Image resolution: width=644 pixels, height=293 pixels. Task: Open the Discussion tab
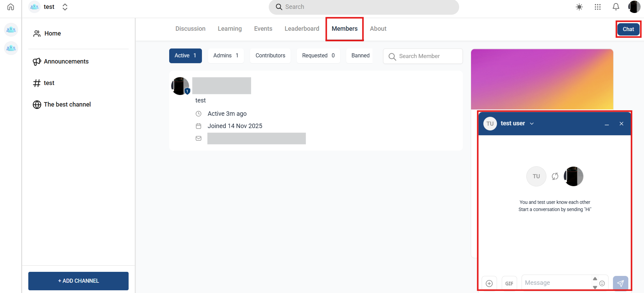190,29
